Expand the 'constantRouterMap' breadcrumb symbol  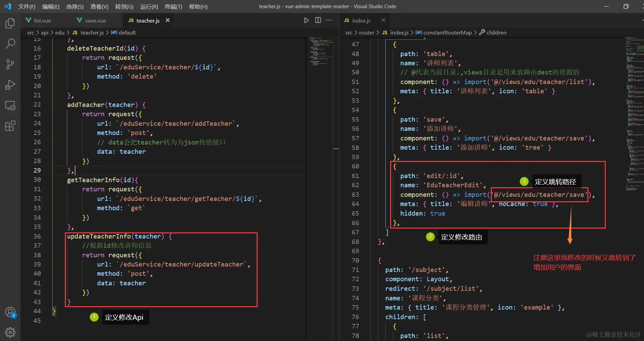(444, 32)
